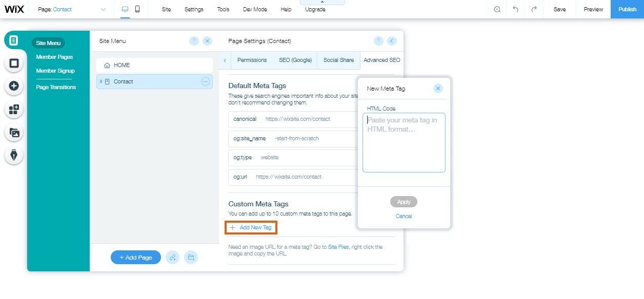Click the HTML Code text area

click(404, 142)
